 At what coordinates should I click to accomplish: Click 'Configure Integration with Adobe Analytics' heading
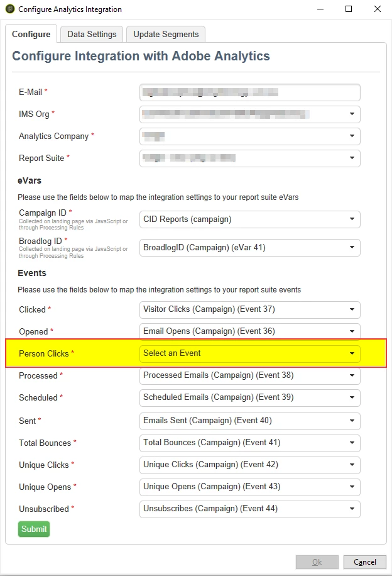(x=141, y=56)
